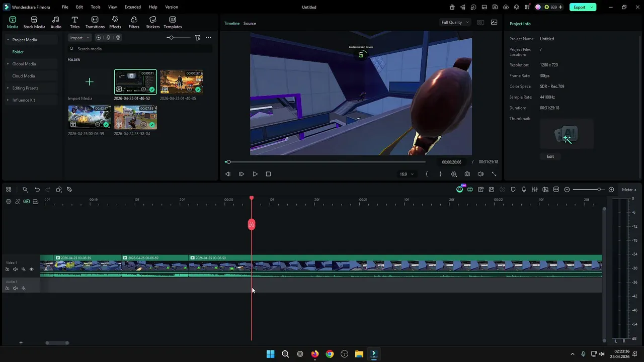Step back one frame
This screenshot has height=362, width=644.
[228, 174]
